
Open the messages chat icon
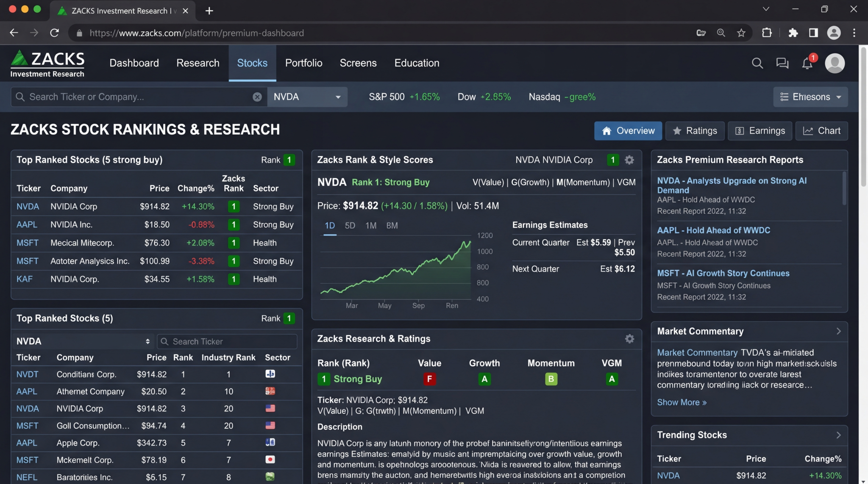click(782, 63)
